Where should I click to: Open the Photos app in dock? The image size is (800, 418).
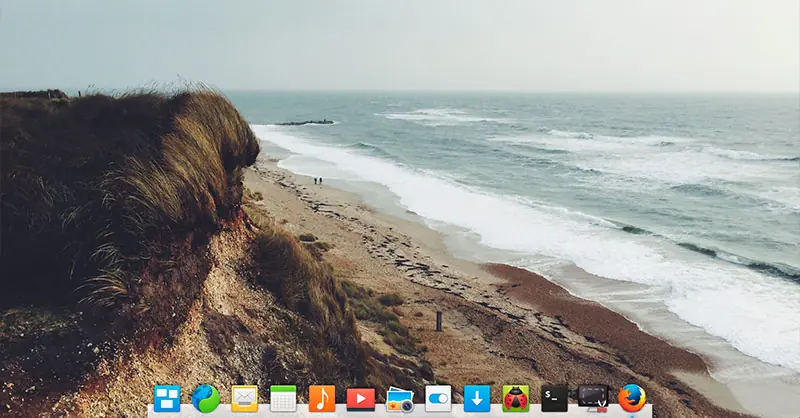click(x=399, y=400)
